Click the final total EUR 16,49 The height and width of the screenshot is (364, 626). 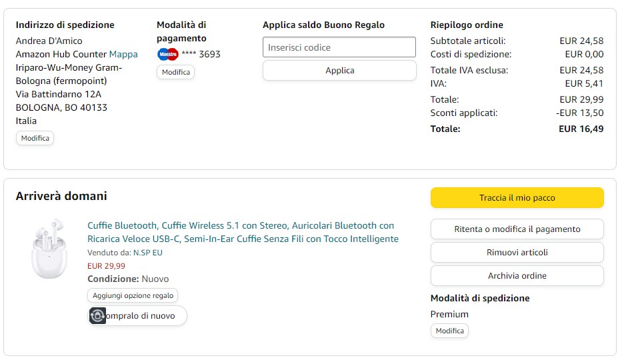click(581, 129)
